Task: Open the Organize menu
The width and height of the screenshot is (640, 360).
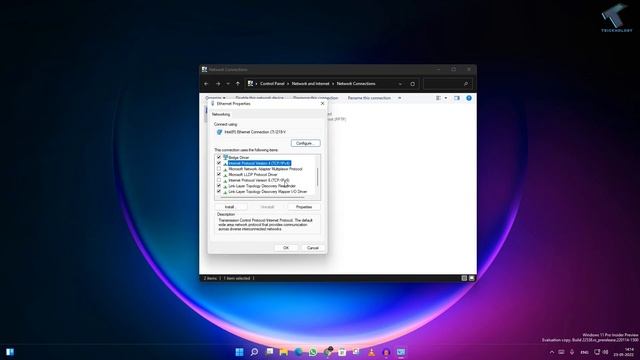Action: 215,98
